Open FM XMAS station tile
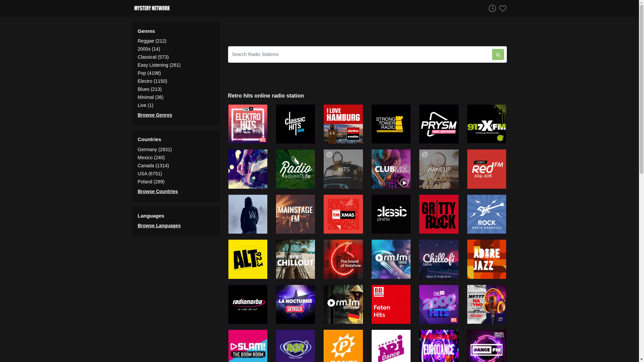Image resolution: width=644 pixels, height=362 pixels. click(343, 214)
